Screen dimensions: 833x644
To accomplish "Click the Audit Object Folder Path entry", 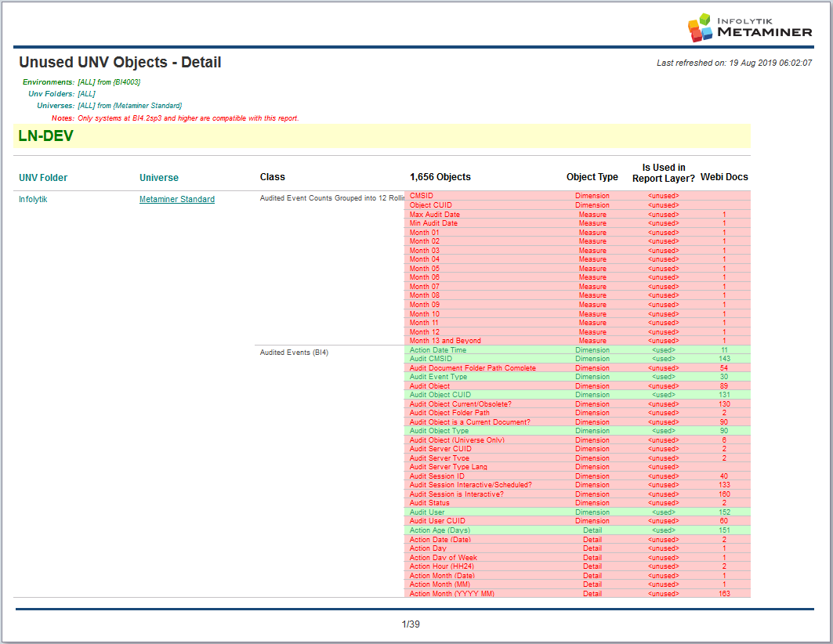I will [450, 413].
